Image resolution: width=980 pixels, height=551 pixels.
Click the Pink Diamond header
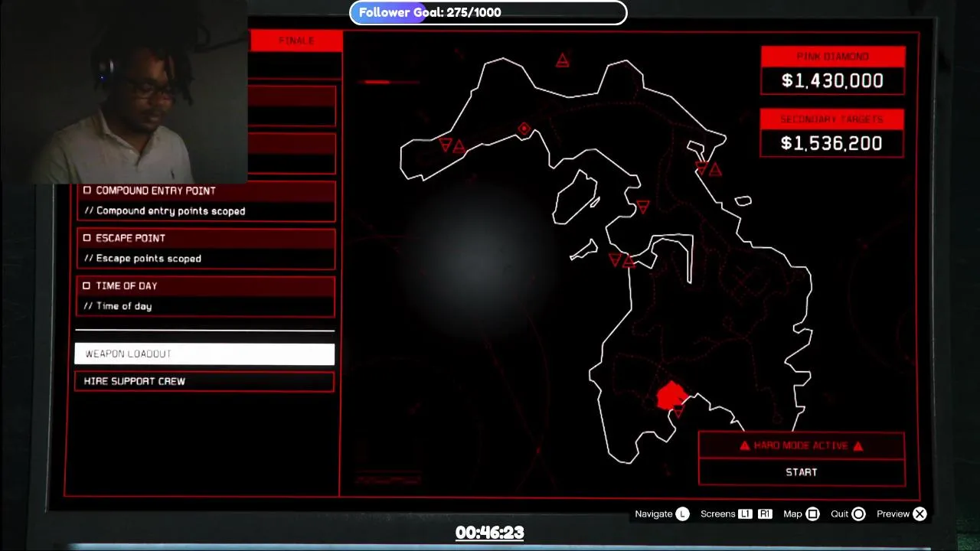(x=833, y=57)
